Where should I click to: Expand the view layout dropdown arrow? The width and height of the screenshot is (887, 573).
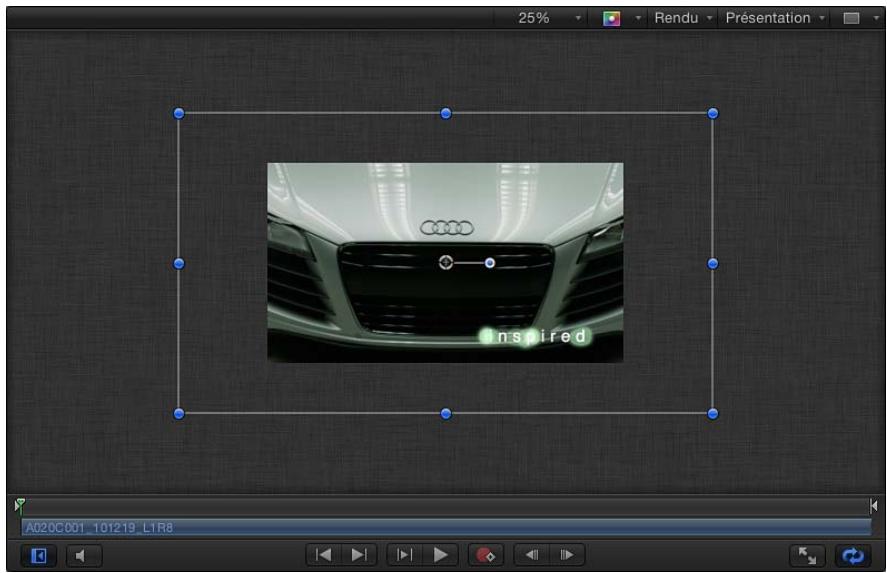876,18
